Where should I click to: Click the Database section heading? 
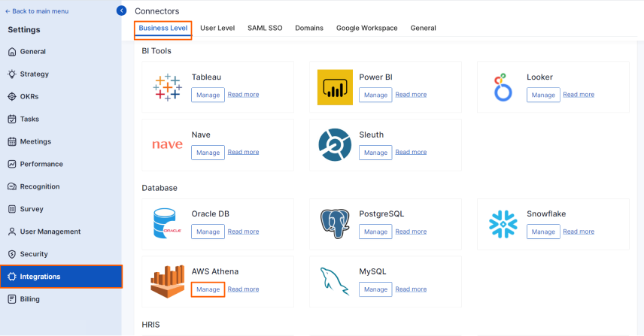pos(159,188)
